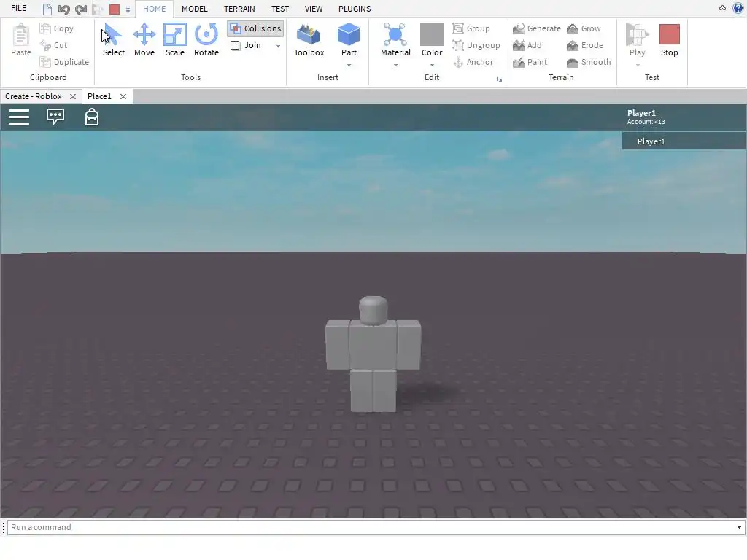Click the Play test button
Image resolution: width=747 pixels, height=560 pixels.
pos(637,40)
